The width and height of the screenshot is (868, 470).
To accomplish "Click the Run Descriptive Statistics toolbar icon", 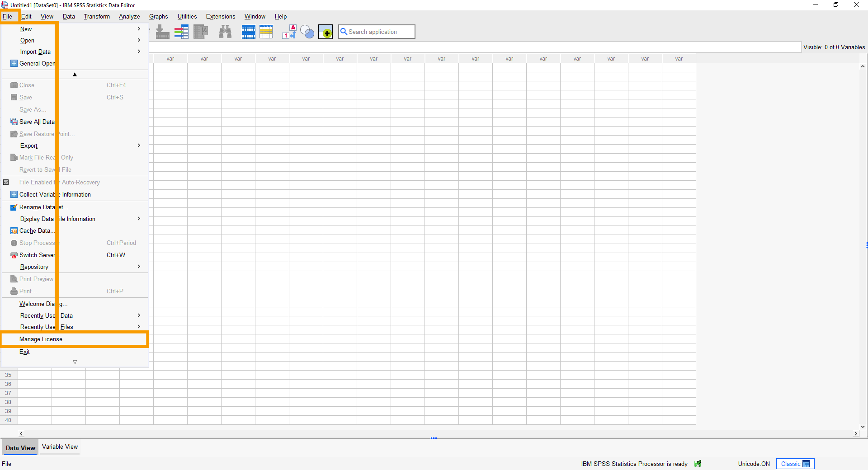I will [201, 32].
